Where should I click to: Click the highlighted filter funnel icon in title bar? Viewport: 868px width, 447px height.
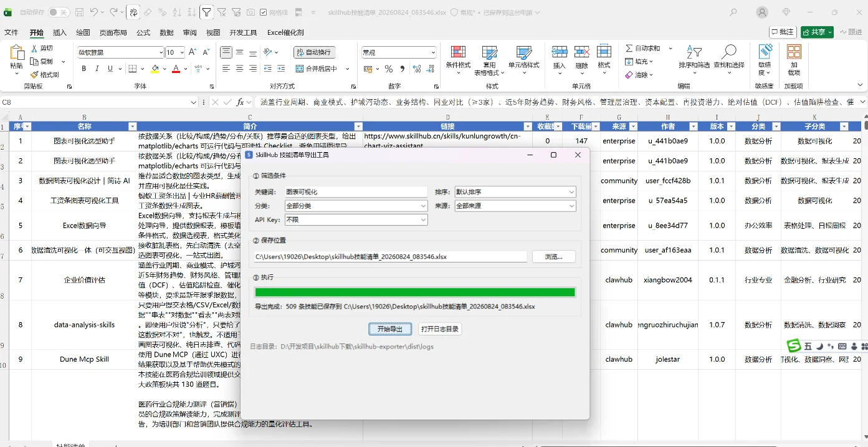click(206, 12)
